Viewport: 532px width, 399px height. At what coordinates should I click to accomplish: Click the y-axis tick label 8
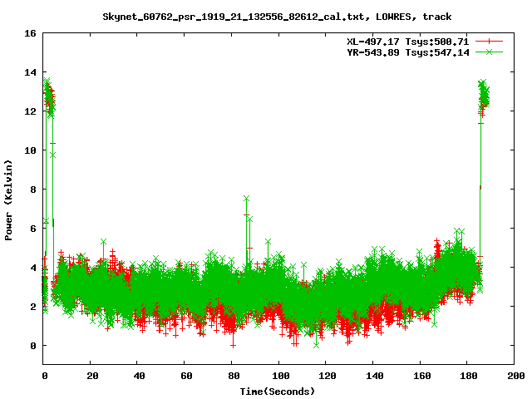(x=33, y=190)
